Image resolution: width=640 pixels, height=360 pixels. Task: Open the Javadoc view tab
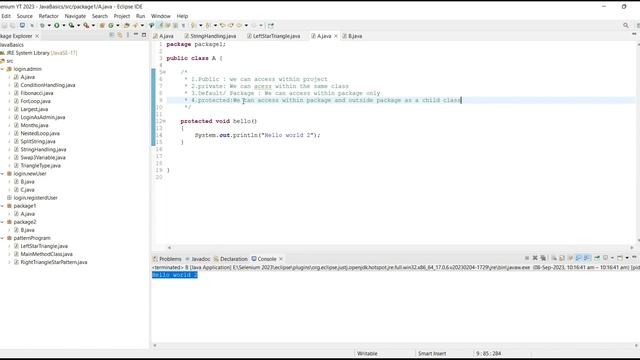tap(198, 259)
